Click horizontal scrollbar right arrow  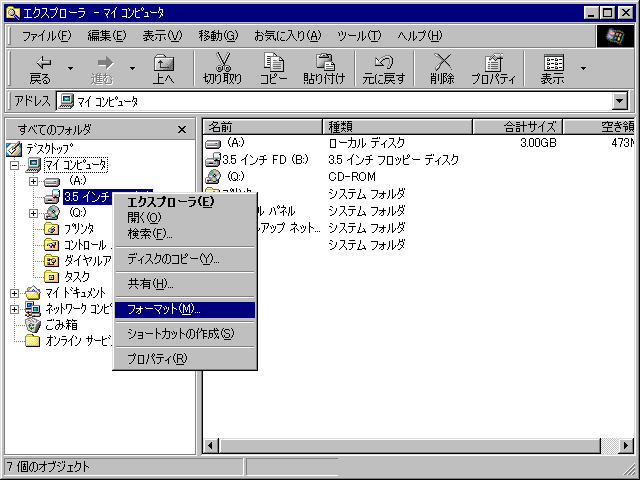click(626, 445)
